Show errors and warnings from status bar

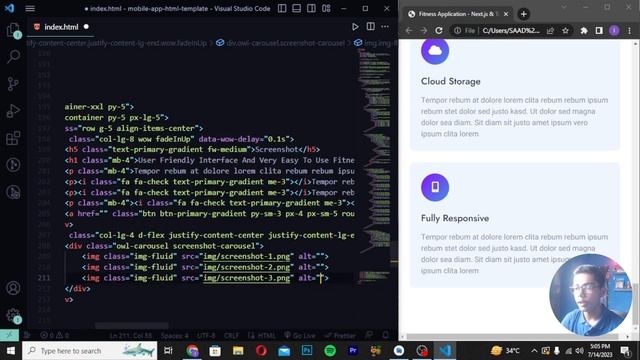click(55, 336)
